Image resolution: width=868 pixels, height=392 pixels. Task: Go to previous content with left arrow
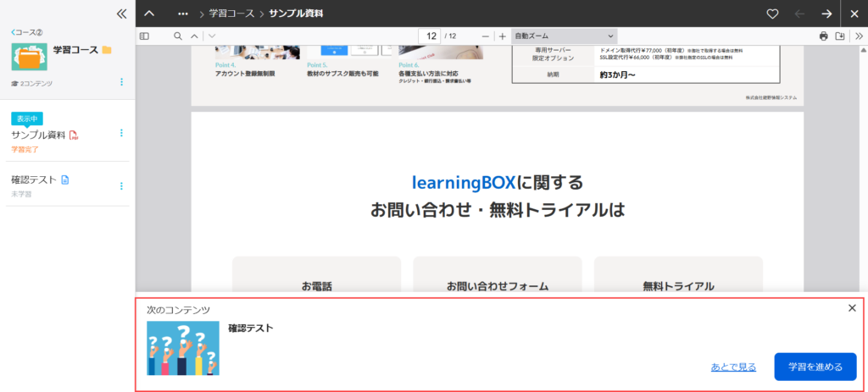[x=799, y=14]
